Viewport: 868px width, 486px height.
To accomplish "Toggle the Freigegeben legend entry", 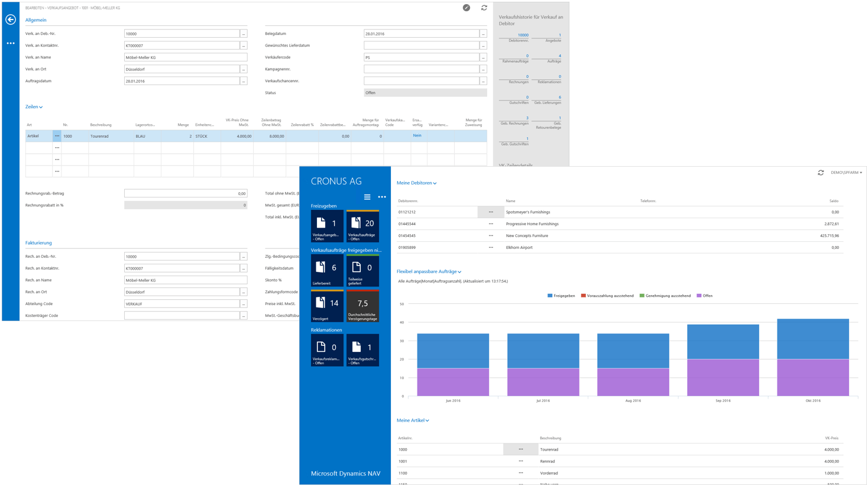I will (x=561, y=296).
